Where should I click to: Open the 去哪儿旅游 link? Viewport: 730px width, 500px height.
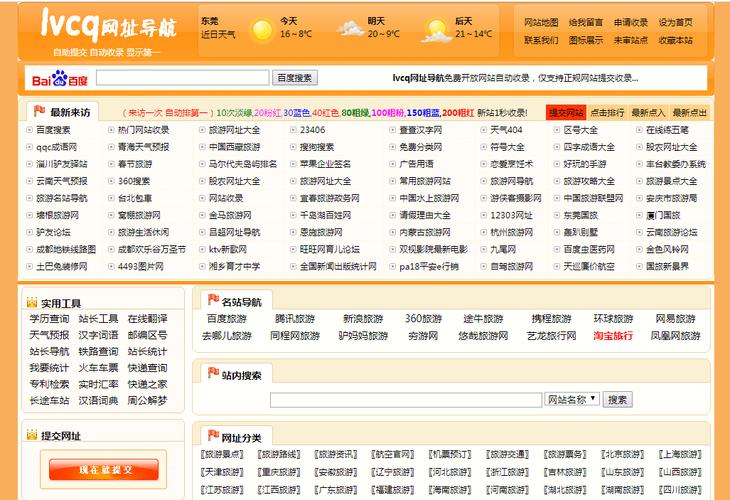point(227,336)
